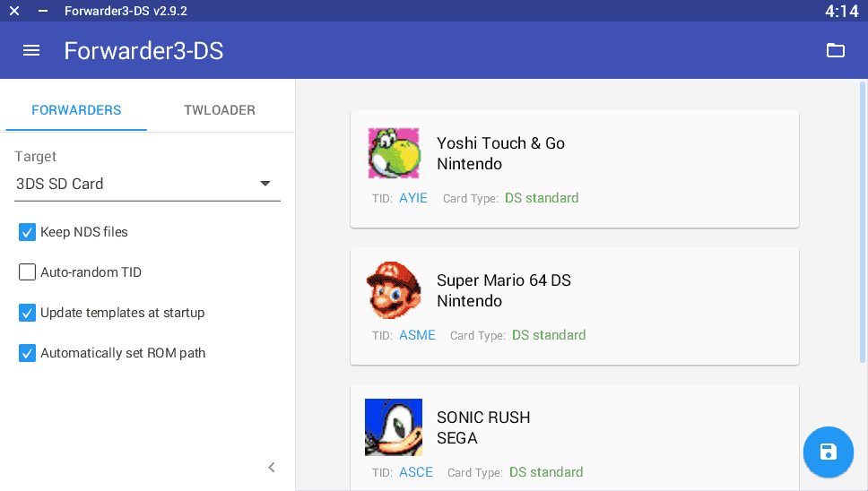868x491 pixels.
Task: Click the AYIE title ID link
Action: point(413,198)
